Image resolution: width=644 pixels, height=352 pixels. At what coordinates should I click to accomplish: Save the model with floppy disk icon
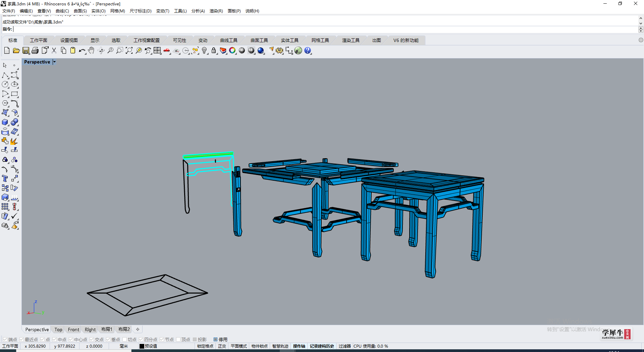(x=26, y=51)
